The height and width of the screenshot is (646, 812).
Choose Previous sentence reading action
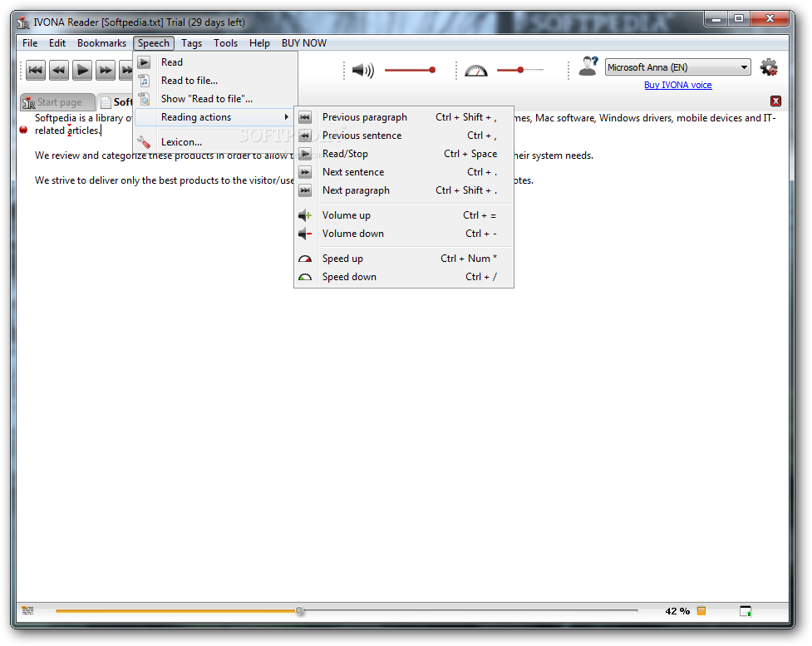tap(404, 136)
